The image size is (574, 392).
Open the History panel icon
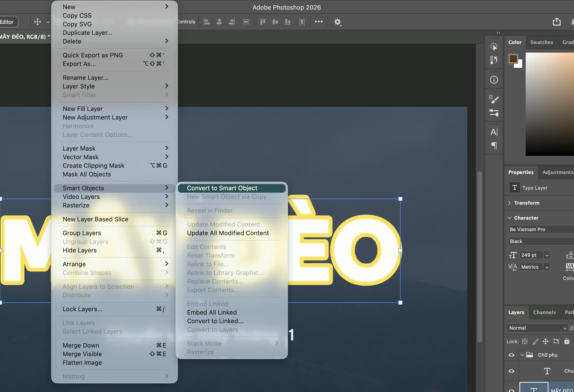(x=494, y=60)
